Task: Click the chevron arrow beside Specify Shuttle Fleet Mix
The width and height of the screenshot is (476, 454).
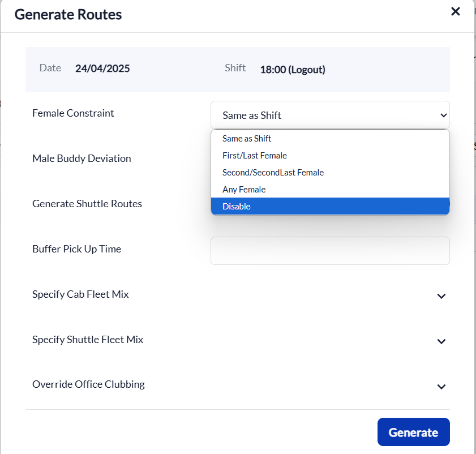Action: tap(441, 341)
